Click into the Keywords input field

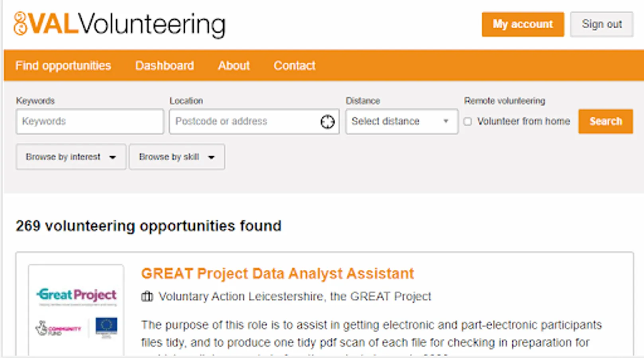(90, 121)
